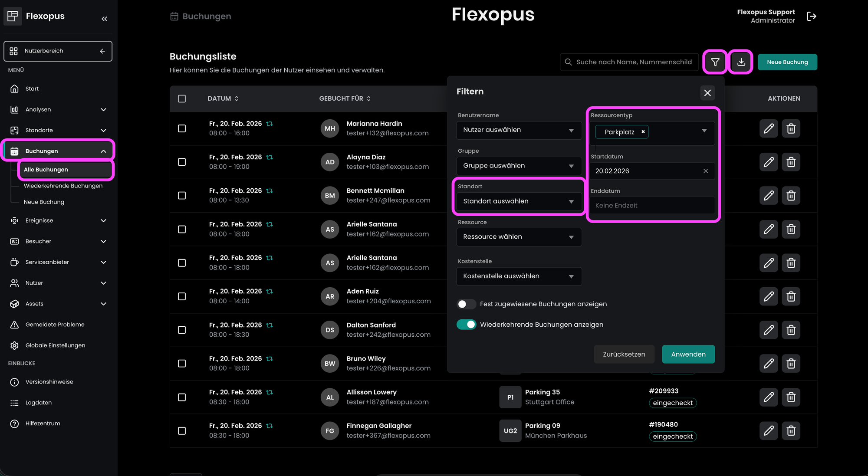Click the Anwenden button

point(688,354)
